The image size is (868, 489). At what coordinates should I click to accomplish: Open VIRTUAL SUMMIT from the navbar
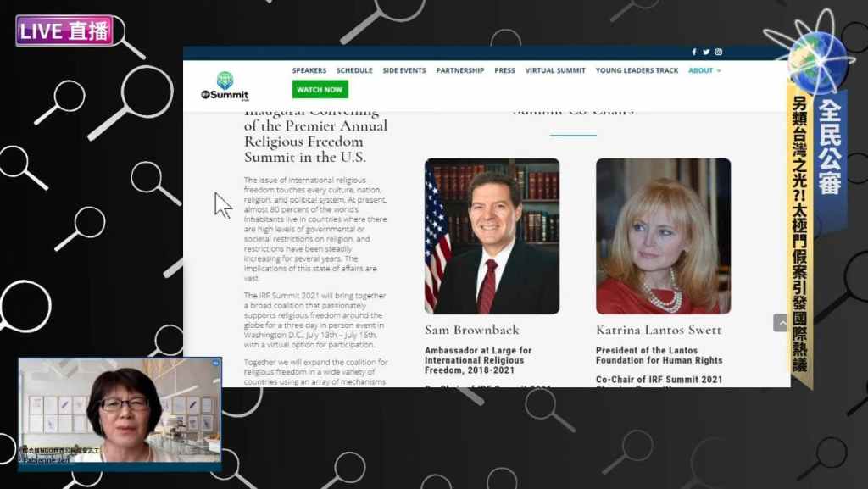pyautogui.click(x=555, y=70)
